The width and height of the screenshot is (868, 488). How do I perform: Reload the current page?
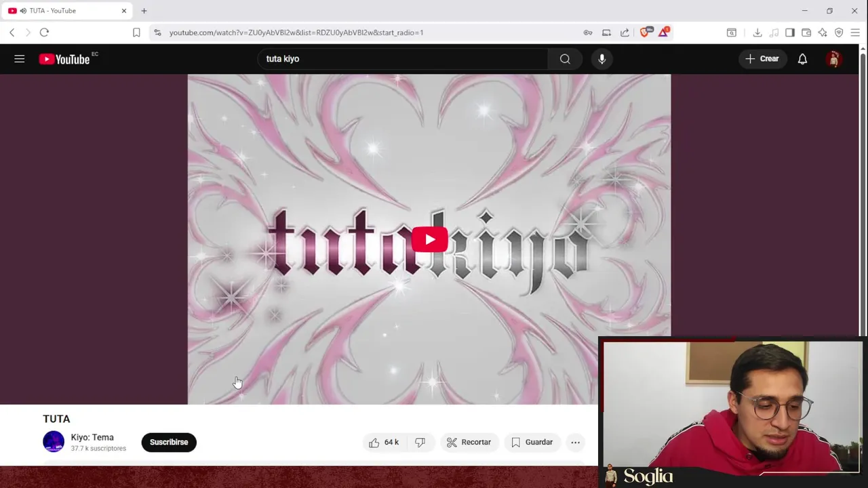[x=44, y=33]
